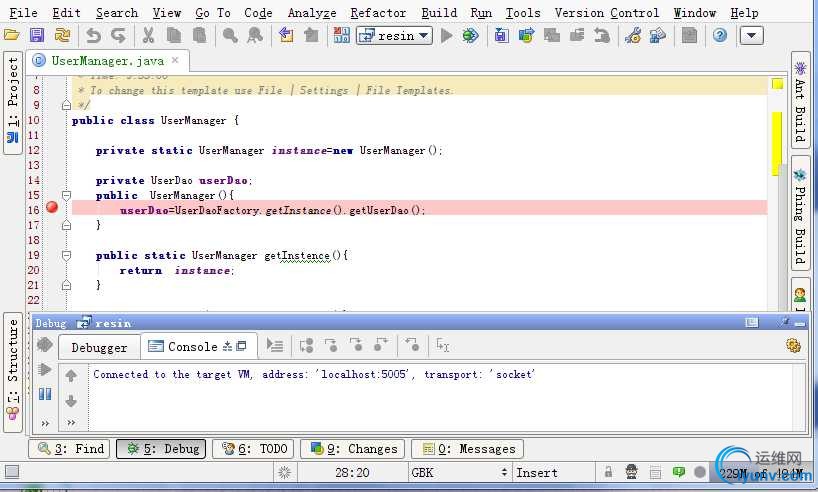This screenshot has height=492, width=818.
Task: Click the Debug bug icon in the toolbar
Action: 470,35
